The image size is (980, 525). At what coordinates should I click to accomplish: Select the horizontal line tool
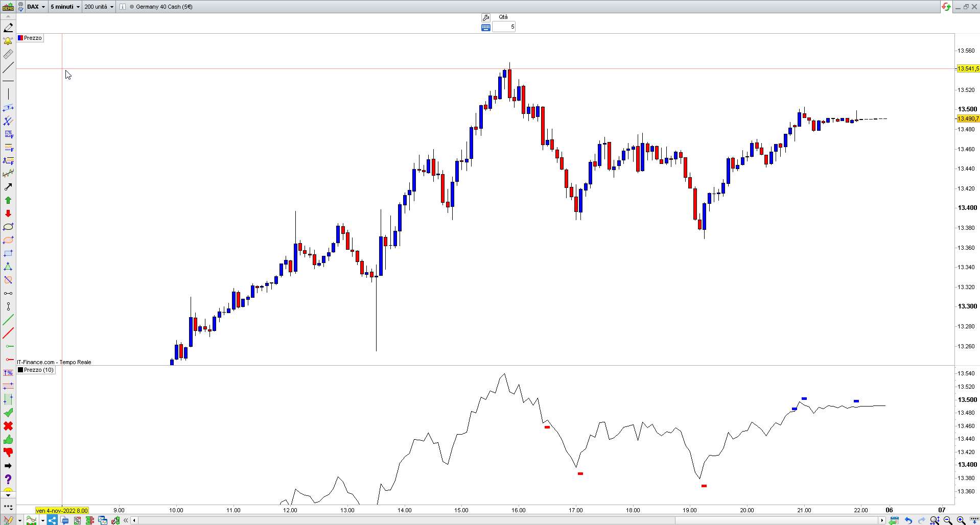8,81
